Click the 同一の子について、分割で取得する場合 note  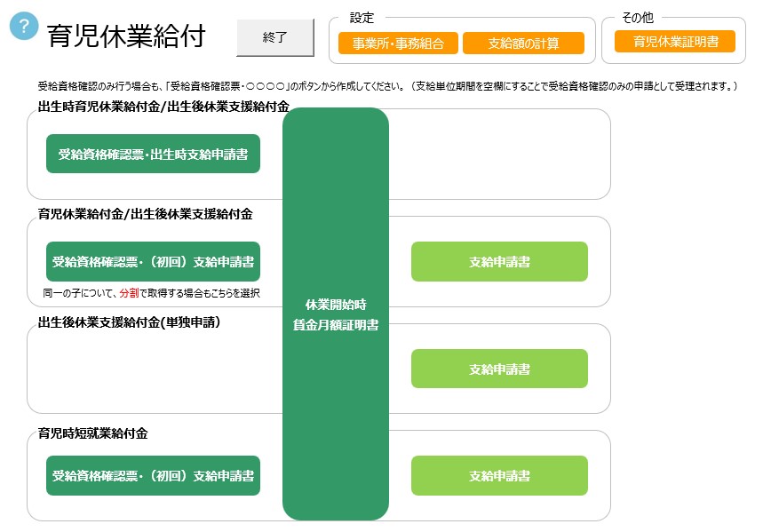pyautogui.click(x=151, y=293)
